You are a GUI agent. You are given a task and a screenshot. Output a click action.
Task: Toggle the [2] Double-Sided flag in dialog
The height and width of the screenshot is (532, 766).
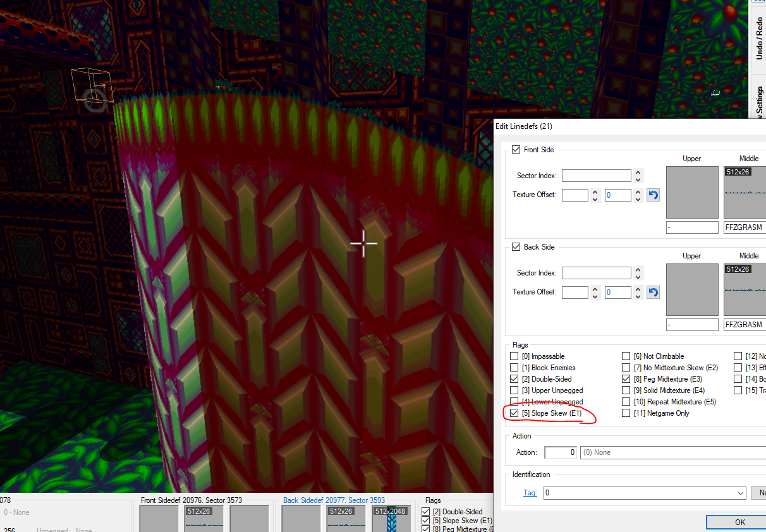tap(514, 379)
